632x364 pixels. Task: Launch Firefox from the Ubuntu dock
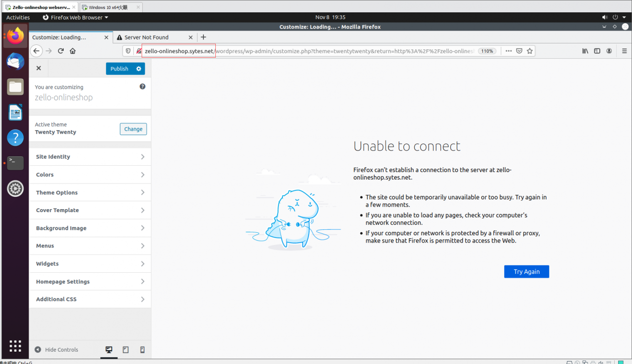click(x=15, y=36)
